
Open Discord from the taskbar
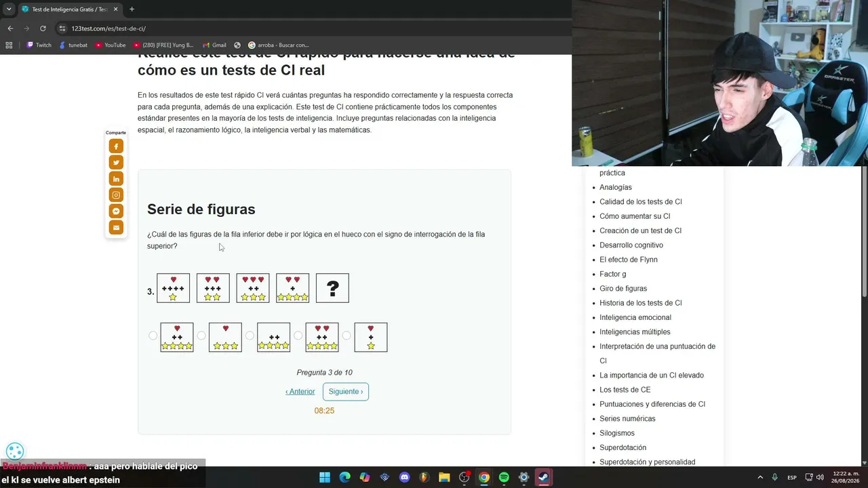[405, 477]
